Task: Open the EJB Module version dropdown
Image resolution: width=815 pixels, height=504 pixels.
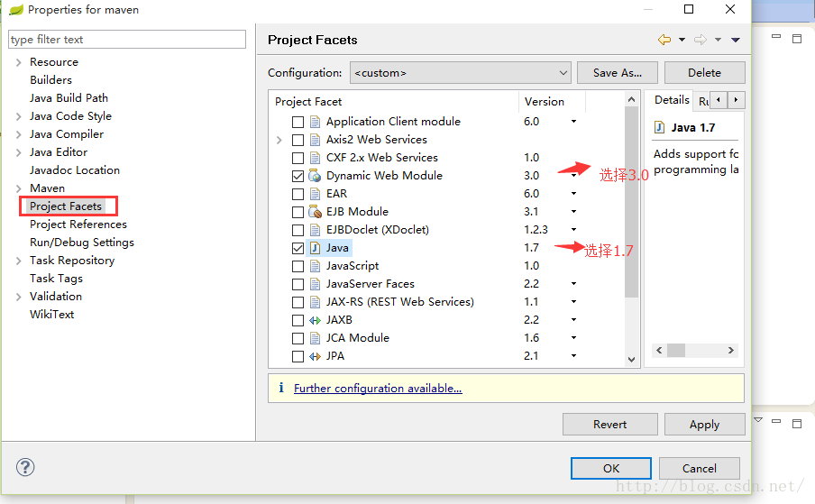Action: (573, 212)
